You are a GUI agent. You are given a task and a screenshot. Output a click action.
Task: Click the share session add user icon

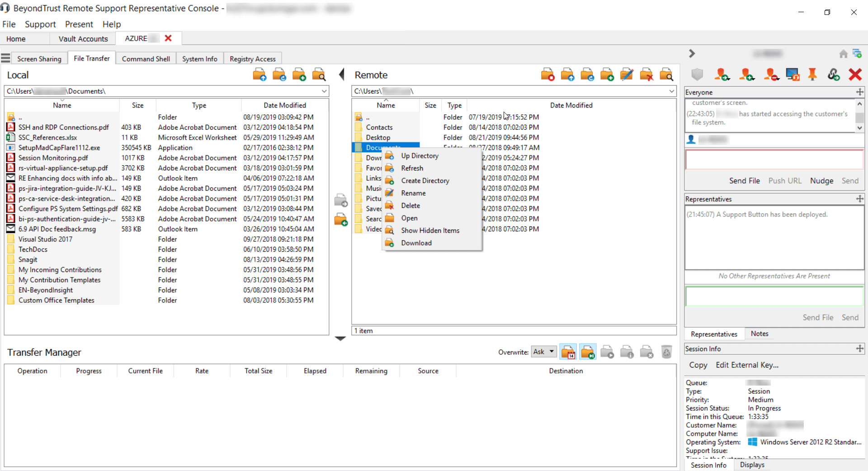coord(747,75)
